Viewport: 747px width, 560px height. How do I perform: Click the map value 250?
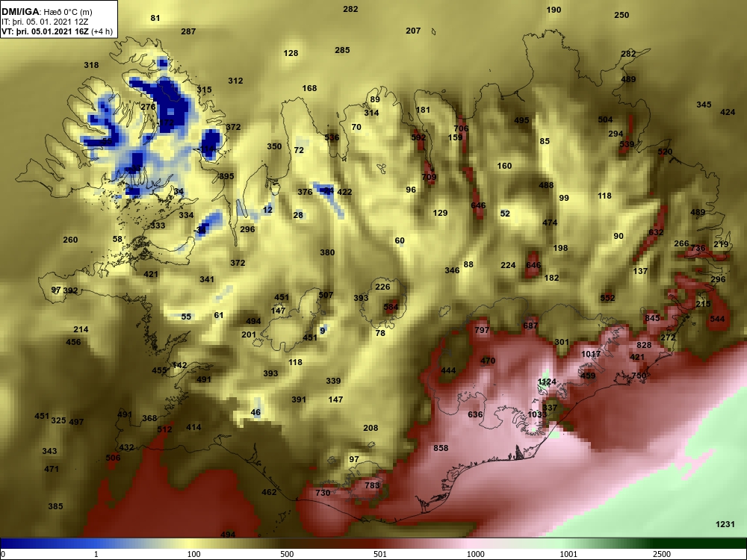pyautogui.click(x=622, y=15)
